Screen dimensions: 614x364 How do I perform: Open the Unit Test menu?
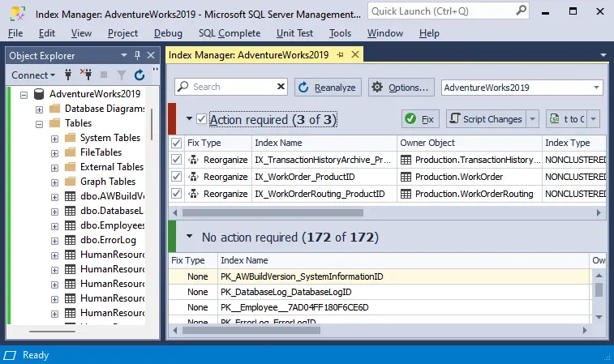pos(295,33)
